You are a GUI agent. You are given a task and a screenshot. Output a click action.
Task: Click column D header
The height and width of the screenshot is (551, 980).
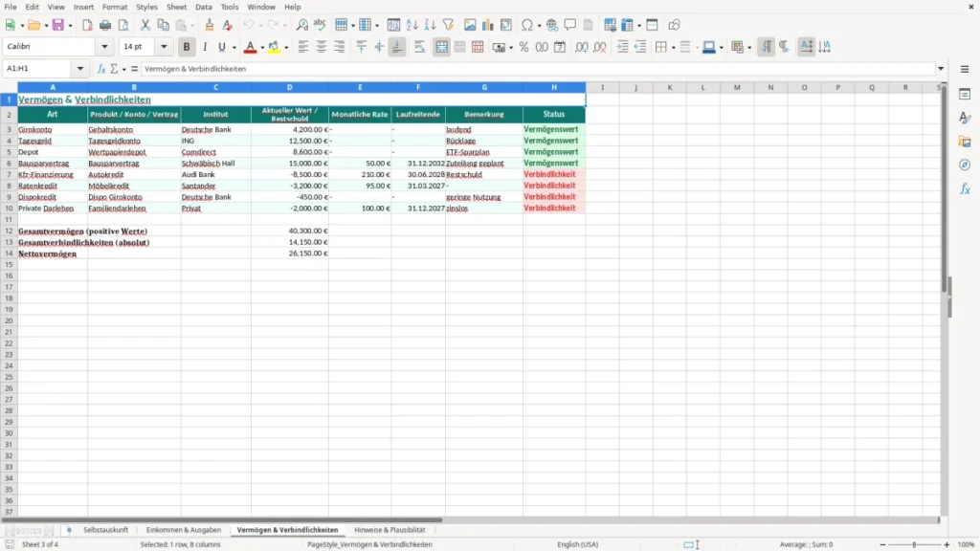(x=289, y=87)
